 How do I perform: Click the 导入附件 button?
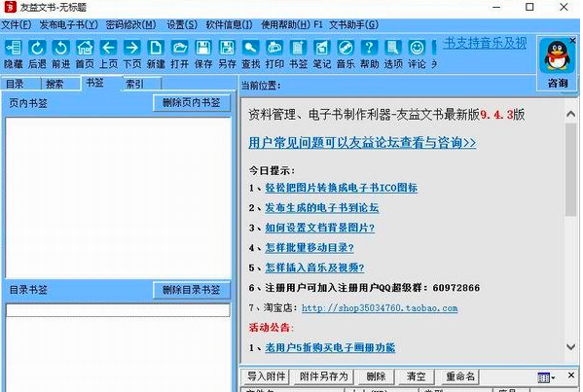267,376
